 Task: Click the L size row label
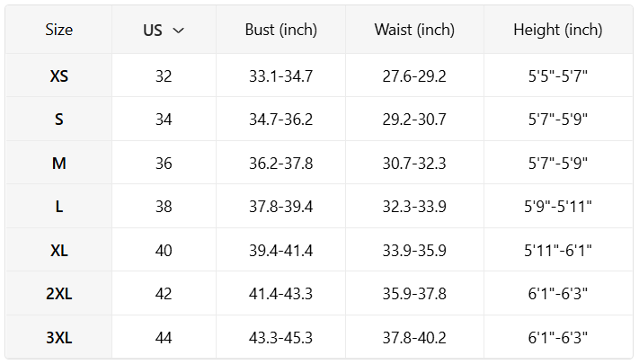pyautogui.click(x=59, y=207)
